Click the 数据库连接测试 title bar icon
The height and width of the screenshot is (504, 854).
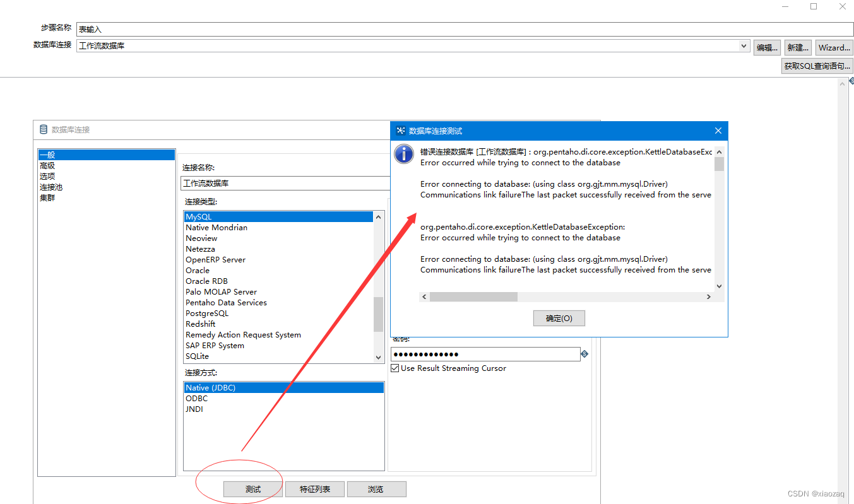pos(400,131)
